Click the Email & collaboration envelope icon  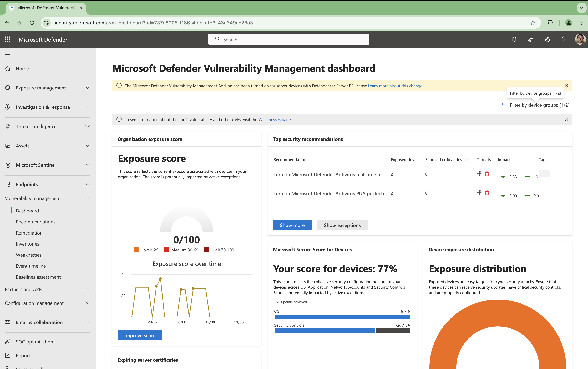tap(8, 322)
